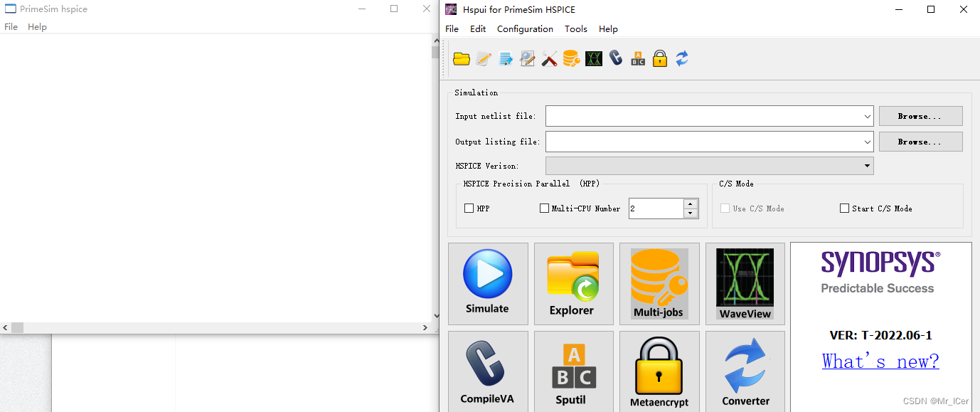Check the Start C/S Mode checkbox

coord(844,208)
